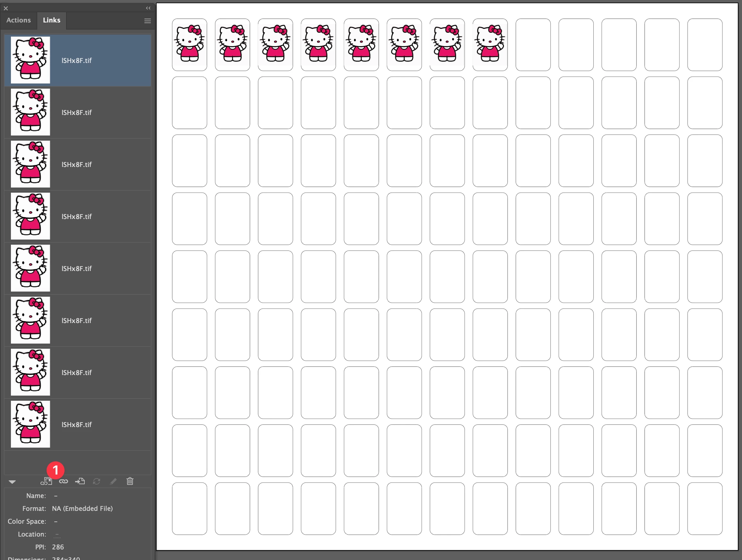
Task: Click eighth Hello Kitty image on artboard
Action: [490, 44]
